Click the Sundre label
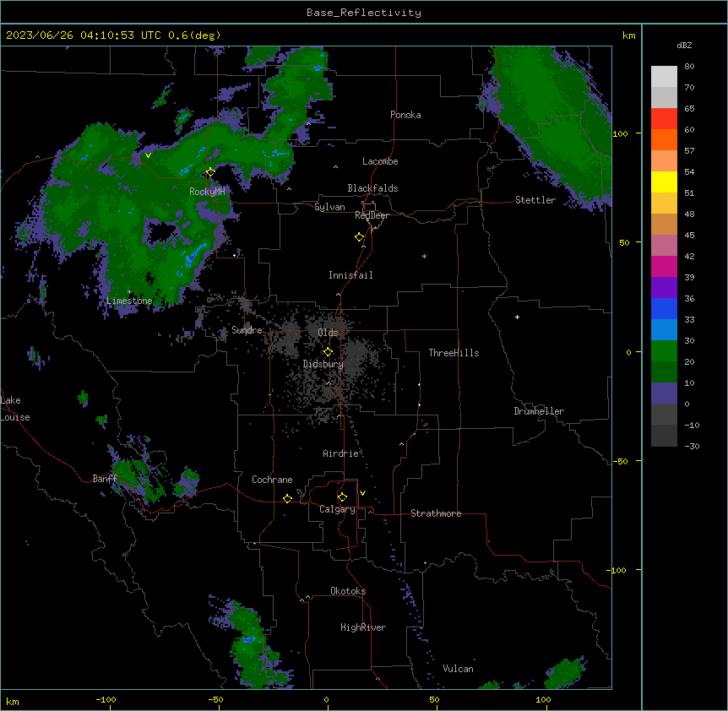The image size is (728, 711). pyautogui.click(x=247, y=330)
